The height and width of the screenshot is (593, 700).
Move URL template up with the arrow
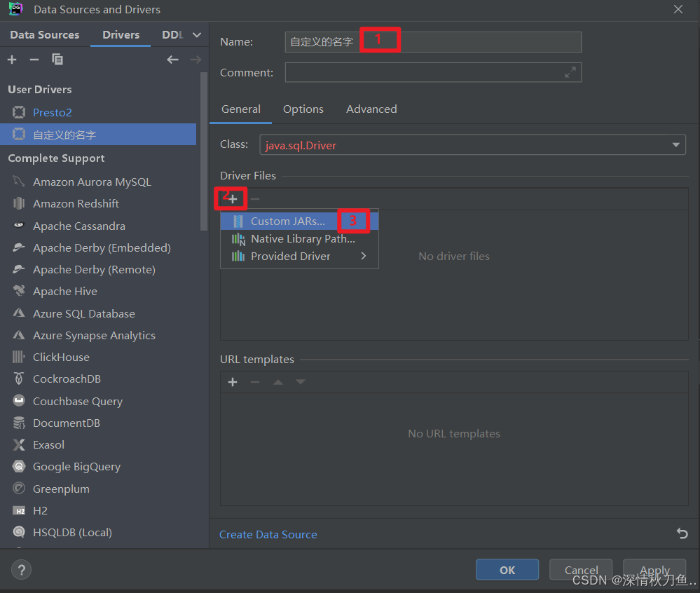click(278, 382)
